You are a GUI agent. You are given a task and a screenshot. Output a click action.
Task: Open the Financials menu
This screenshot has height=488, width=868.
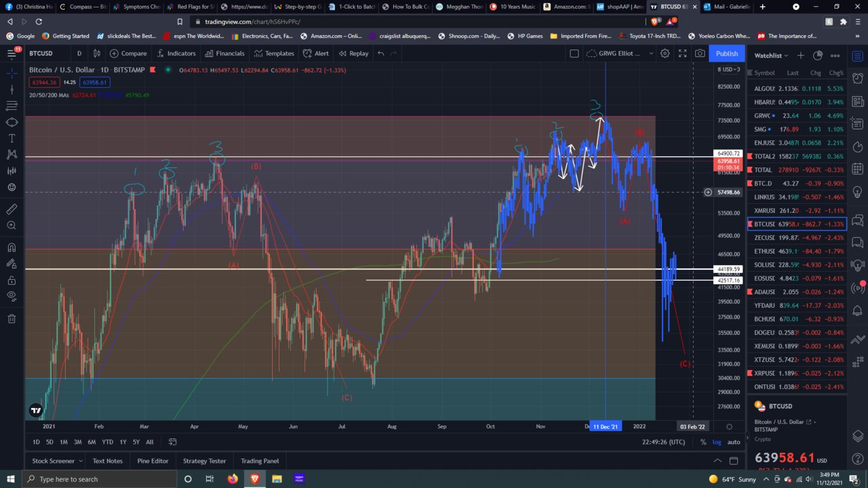coord(224,54)
